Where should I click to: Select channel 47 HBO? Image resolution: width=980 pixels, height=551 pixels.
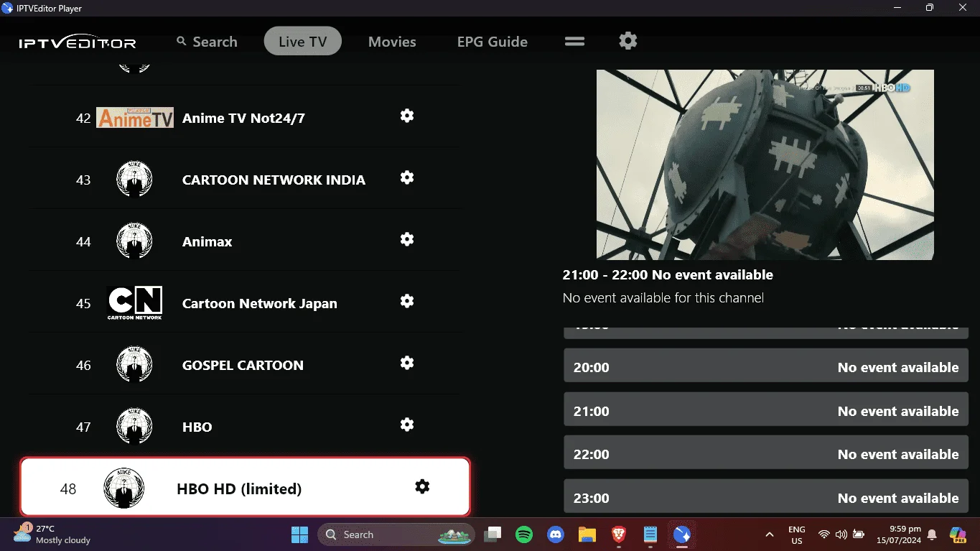click(244, 427)
